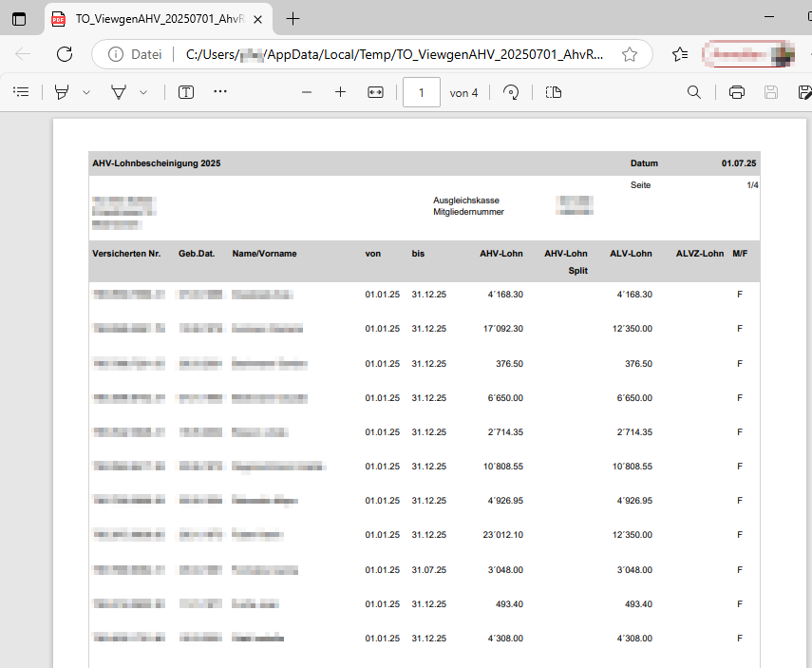The image size is (812, 668).
Task: Click the AHV-Lohn amount 6'650.00
Action: click(505, 398)
